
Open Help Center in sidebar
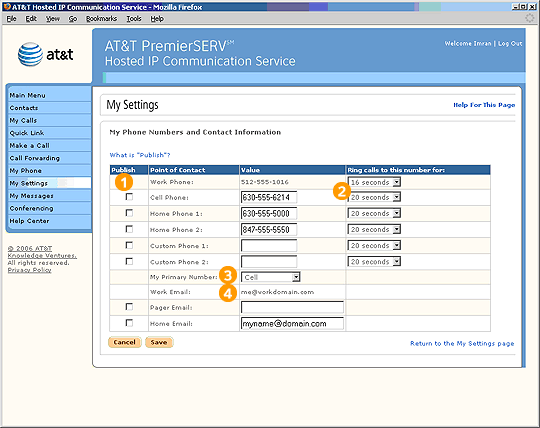pyautogui.click(x=50, y=221)
